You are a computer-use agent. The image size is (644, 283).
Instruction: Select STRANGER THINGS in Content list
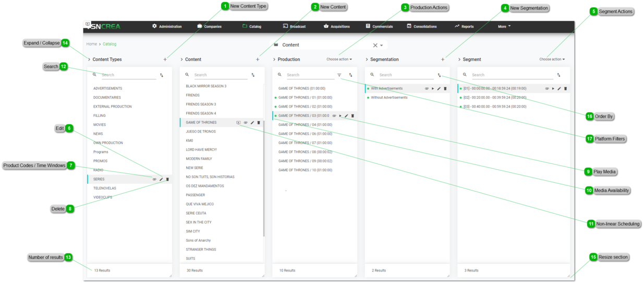[201, 250]
